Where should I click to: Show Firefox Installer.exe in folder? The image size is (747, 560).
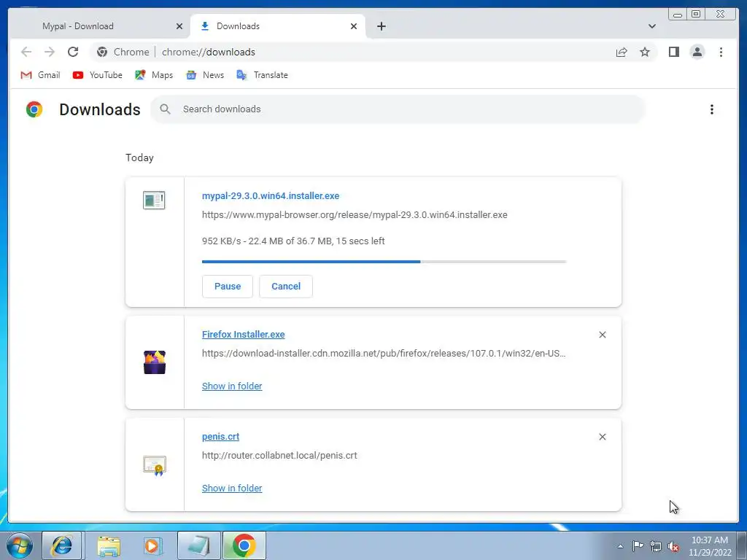click(232, 386)
